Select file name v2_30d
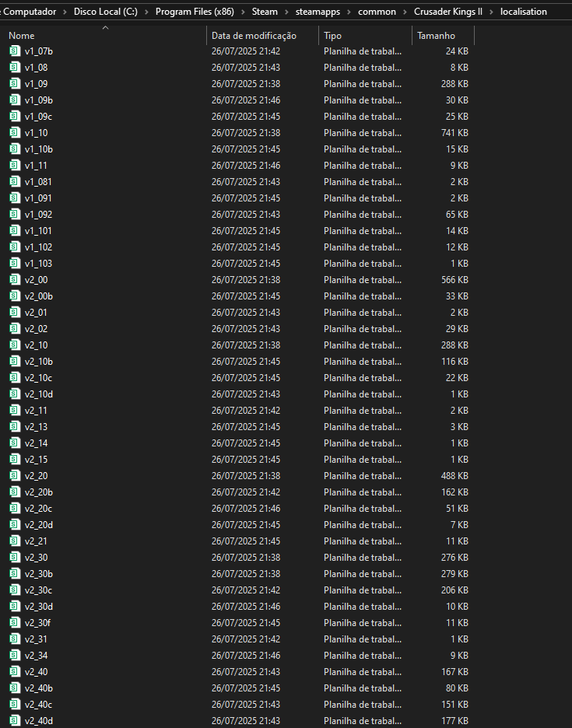The image size is (572, 728). tap(39, 607)
